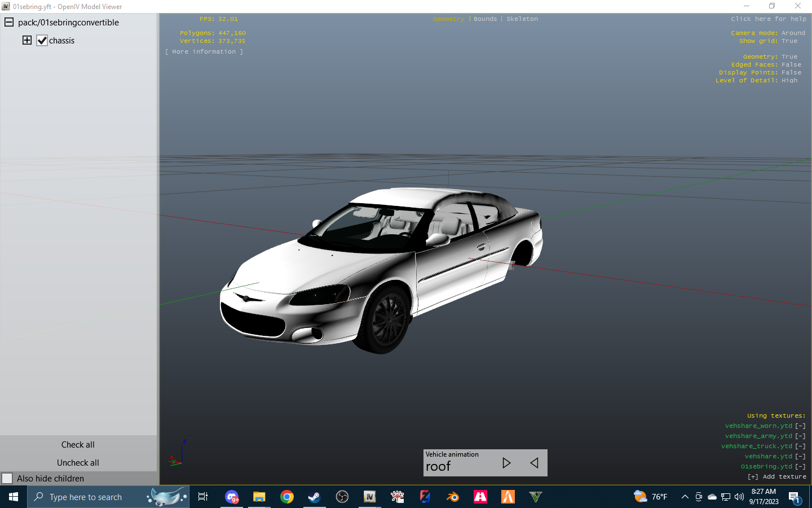Start OBS Studio from the taskbar
Image resolution: width=812 pixels, height=508 pixels.
point(342,497)
